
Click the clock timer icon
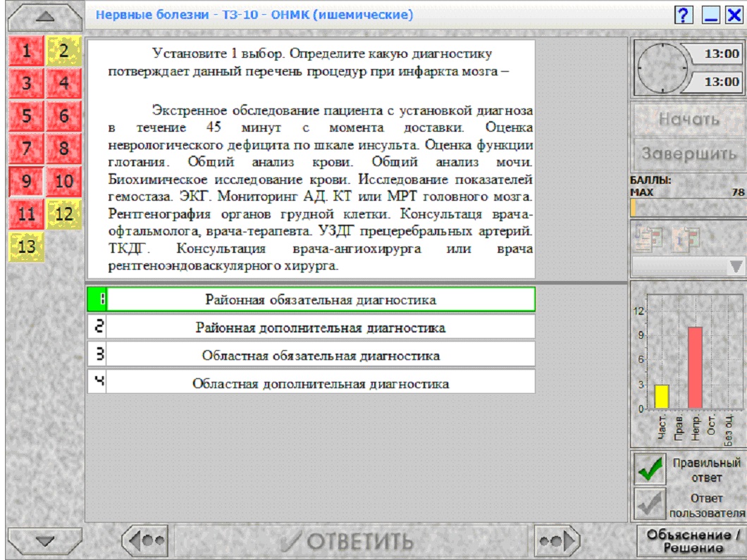(662, 68)
